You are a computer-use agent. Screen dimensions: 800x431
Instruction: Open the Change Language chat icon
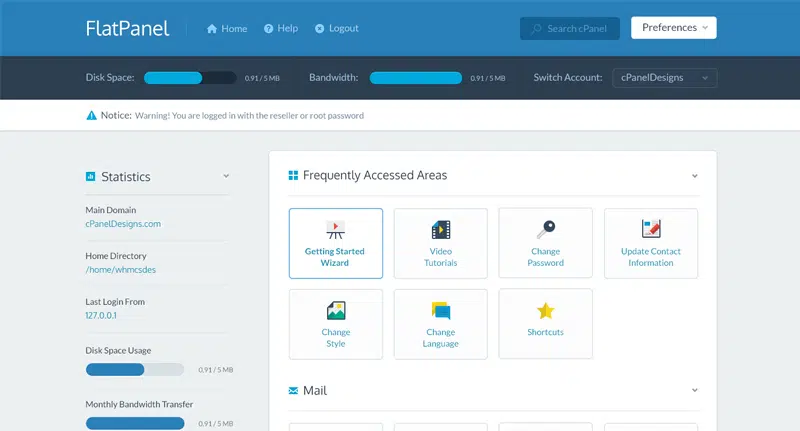pos(441,310)
